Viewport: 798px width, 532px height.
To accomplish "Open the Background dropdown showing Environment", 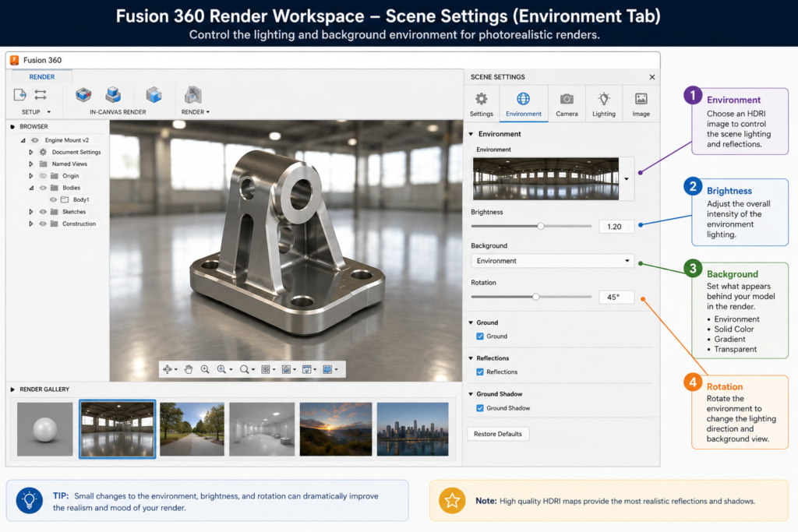I will coord(553,261).
